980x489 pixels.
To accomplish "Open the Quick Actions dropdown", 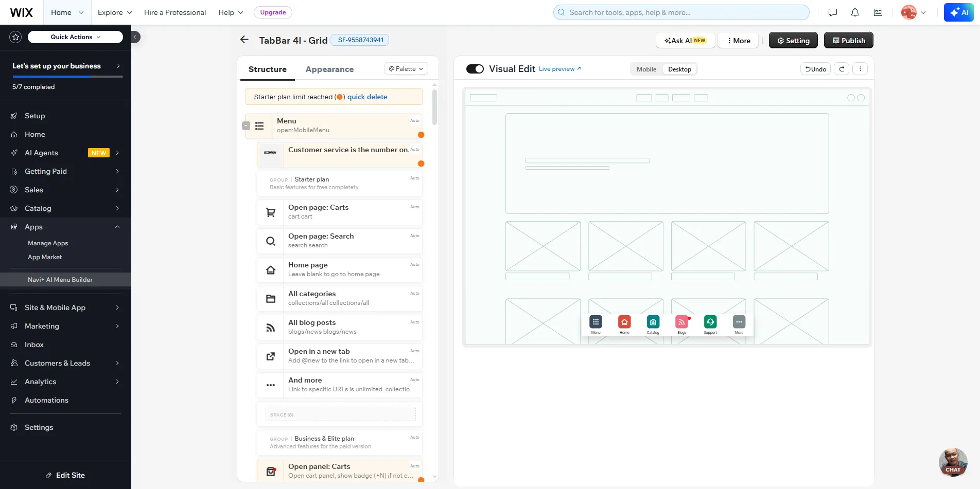I will click(x=75, y=37).
